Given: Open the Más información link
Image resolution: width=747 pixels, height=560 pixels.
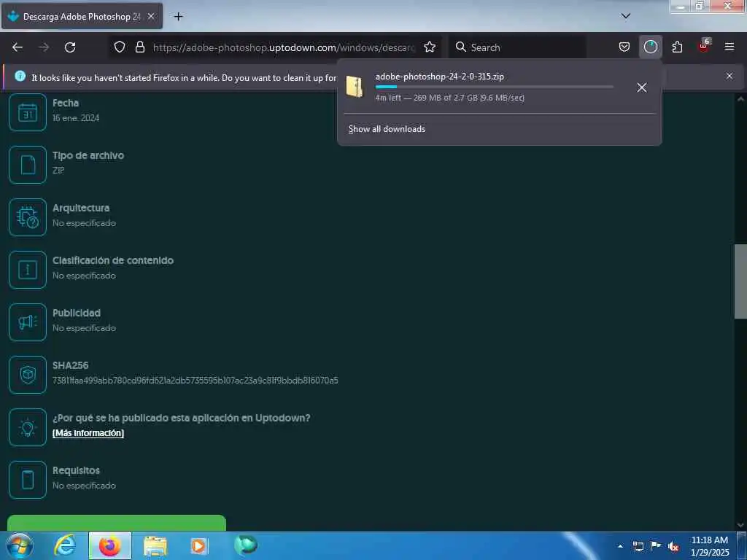Looking at the screenshot, I should point(88,433).
